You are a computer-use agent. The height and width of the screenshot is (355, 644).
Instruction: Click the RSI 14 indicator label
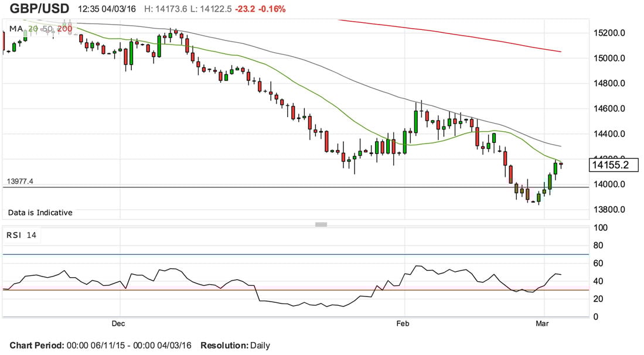point(21,235)
